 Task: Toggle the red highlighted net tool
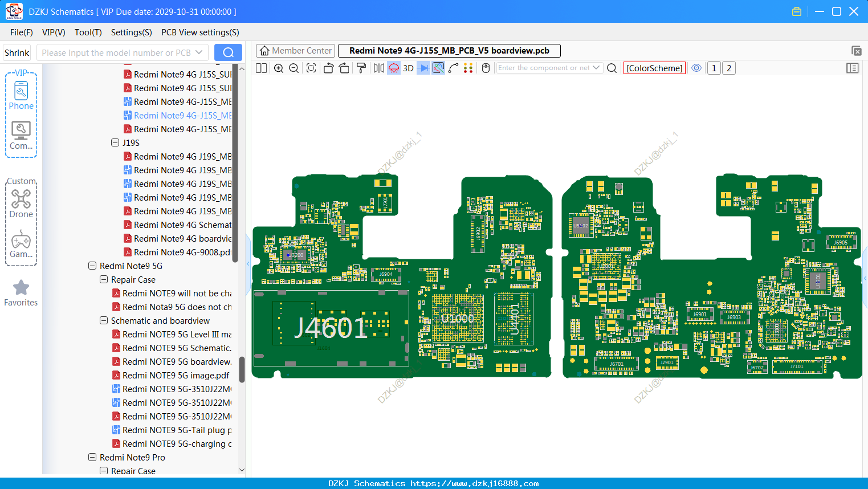click(394, 68)
